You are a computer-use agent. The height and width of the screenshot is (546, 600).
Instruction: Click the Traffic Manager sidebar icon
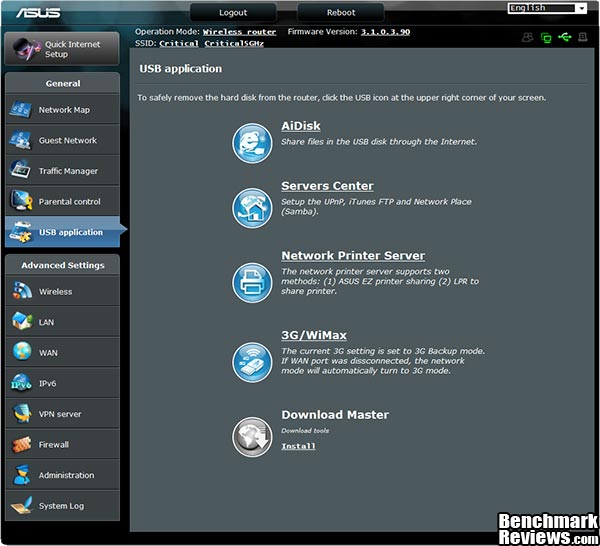20,170
